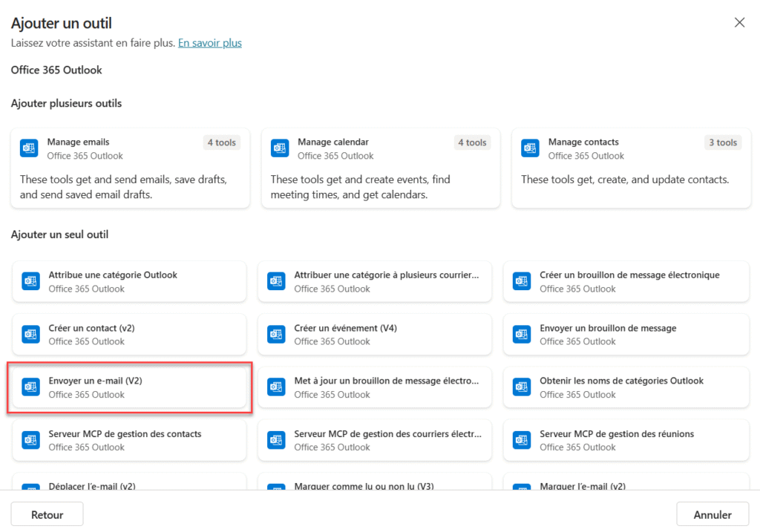Click the 4 tools badge on Manage emails
Screen dimensions: 760x532
[x=221, y=142]
